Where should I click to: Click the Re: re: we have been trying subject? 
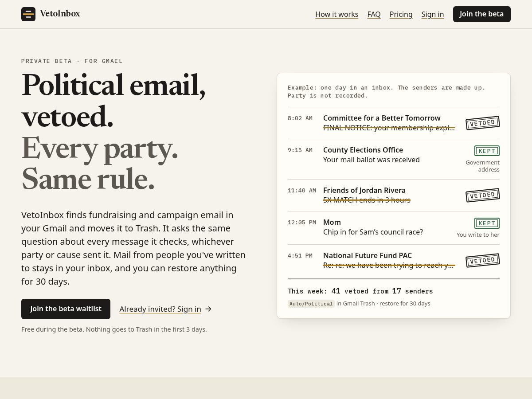(x=389, y=265)
